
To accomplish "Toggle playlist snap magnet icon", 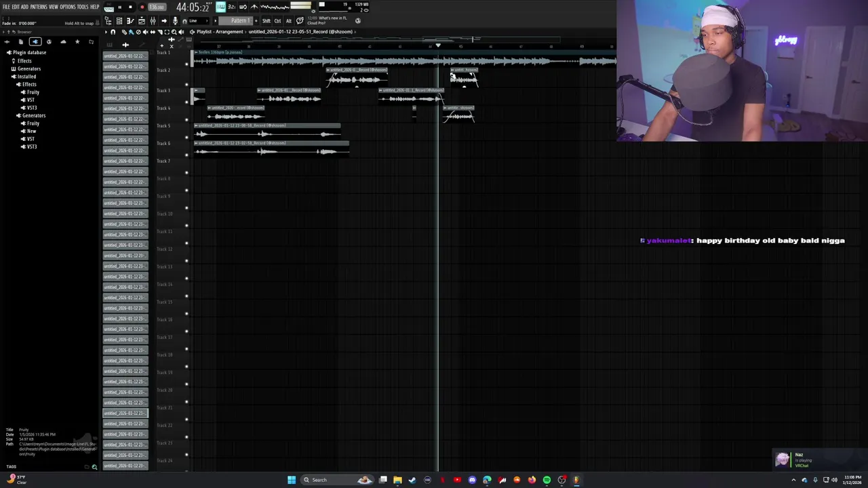I will 113,32.
